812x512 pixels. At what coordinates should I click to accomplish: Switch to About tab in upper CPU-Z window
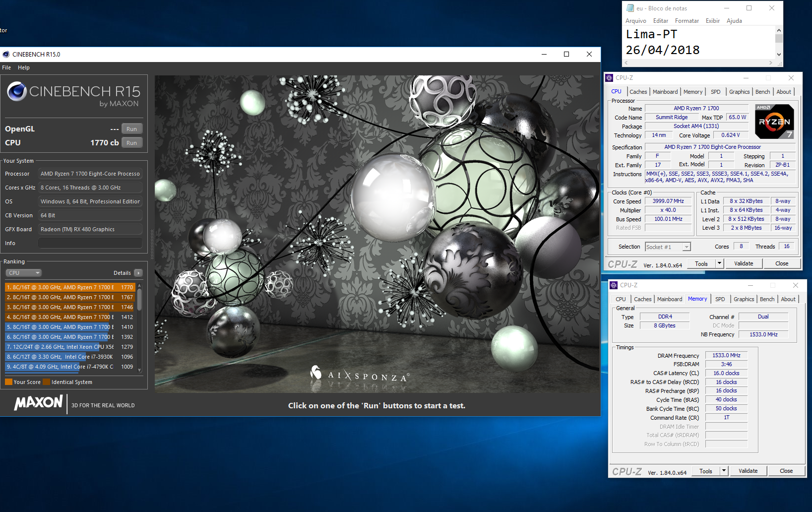pyautogui.click(x=784, y=92)
